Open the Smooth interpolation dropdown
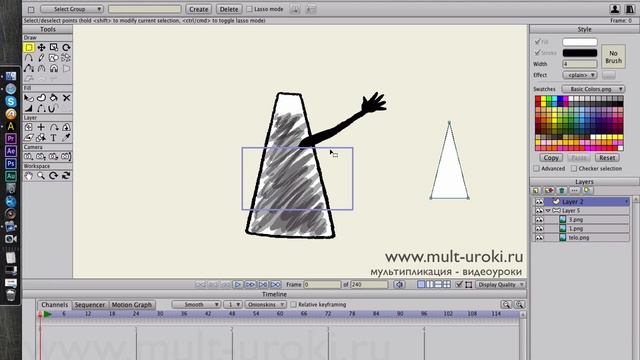The image size is (640, 360). (196, 304)
